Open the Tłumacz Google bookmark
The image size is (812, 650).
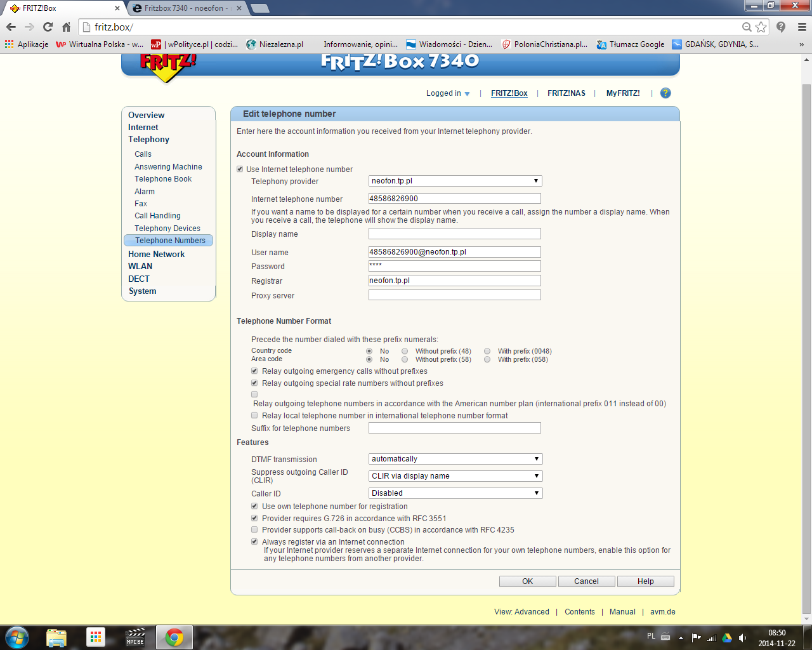[x=631, y=44]
